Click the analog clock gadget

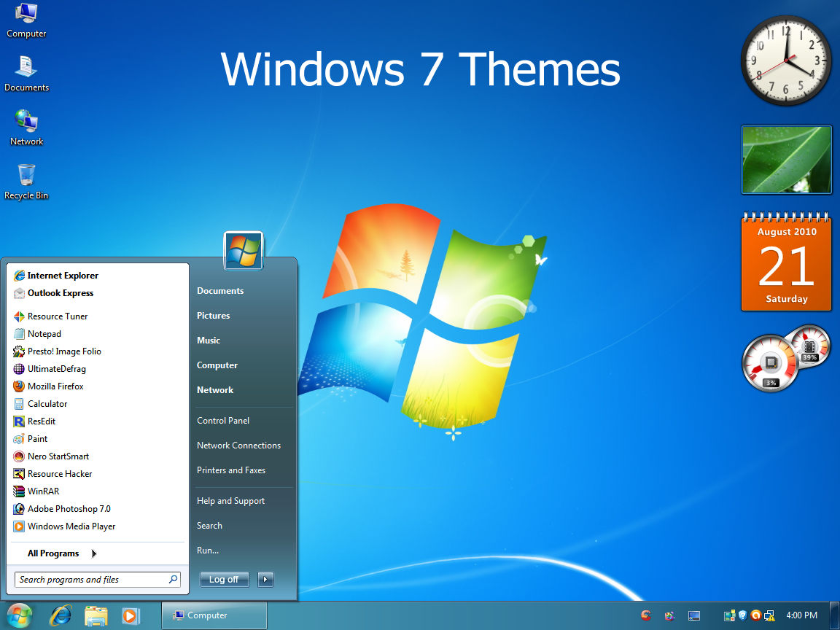click(786, 60)
